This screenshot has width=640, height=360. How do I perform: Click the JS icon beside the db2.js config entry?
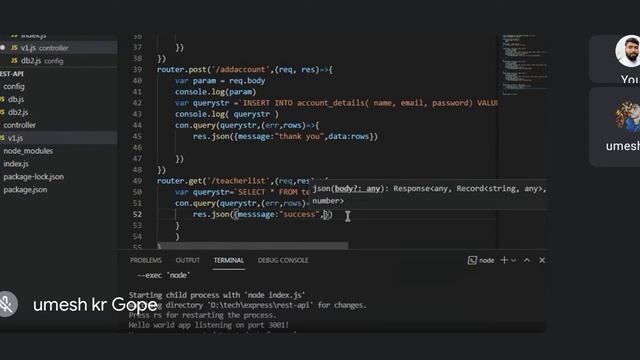[14, 61]
